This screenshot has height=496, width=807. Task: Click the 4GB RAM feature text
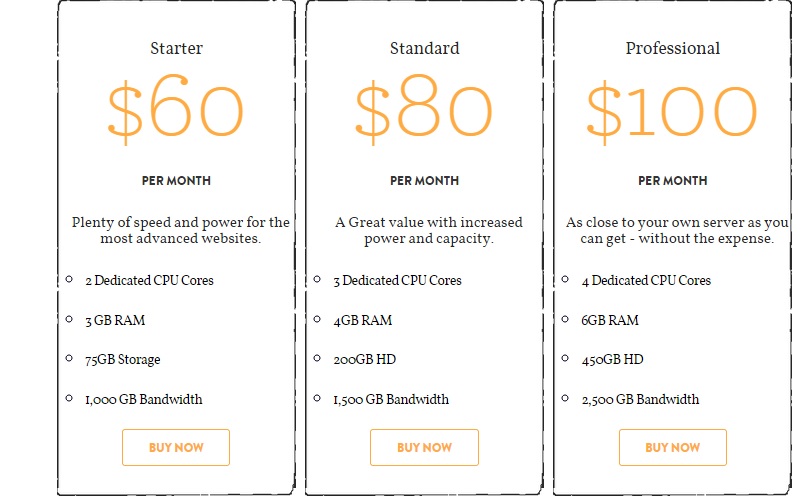pyautogui.click(x=362, y=321)
